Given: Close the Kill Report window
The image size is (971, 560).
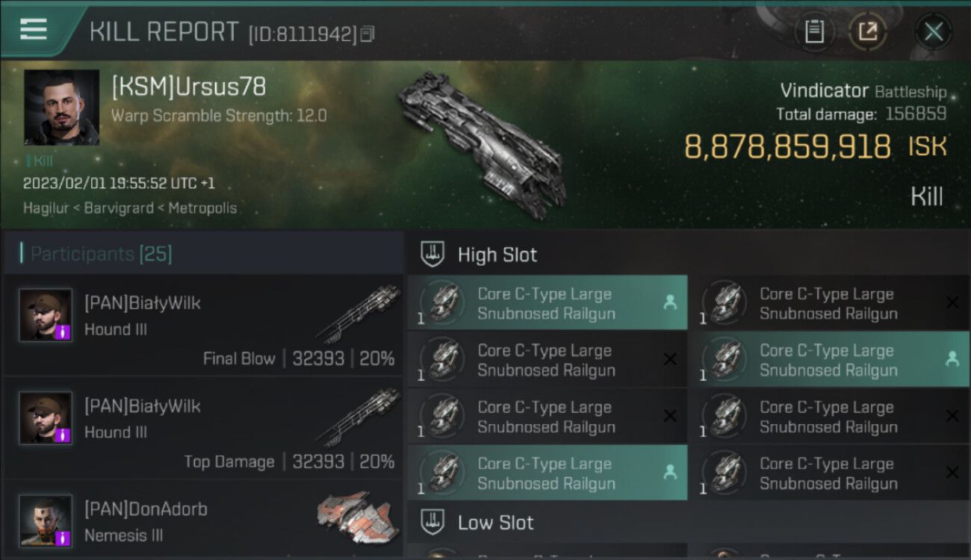Looking at the screenshot, I should 933,31.
